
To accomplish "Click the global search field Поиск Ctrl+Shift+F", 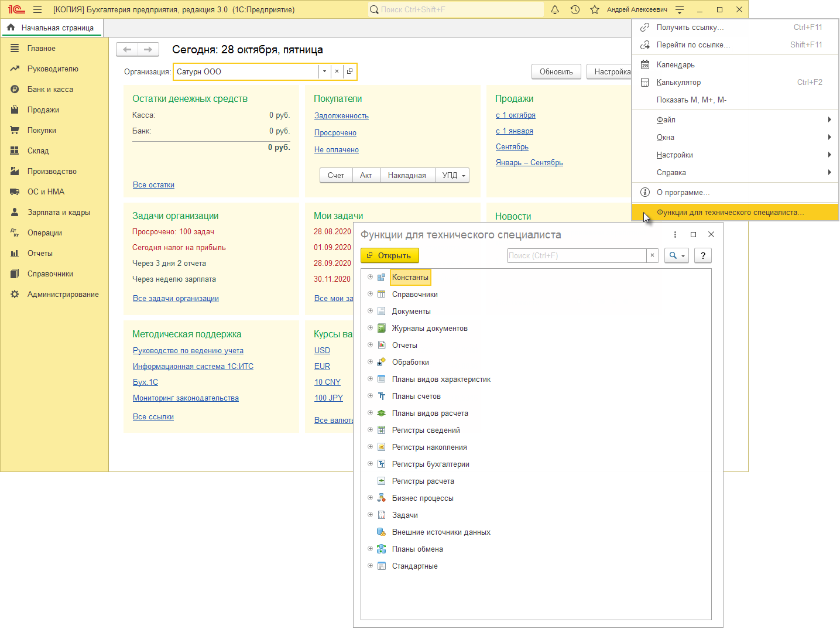I will 455,9.
